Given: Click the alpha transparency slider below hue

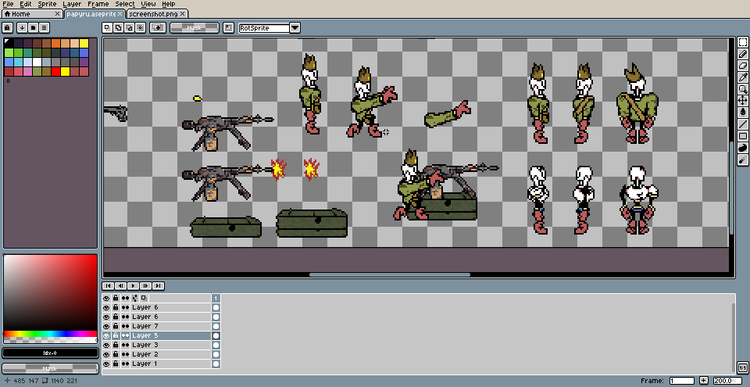Looking at the screenshot, I should pyautogui.click(x=50, y=340).
